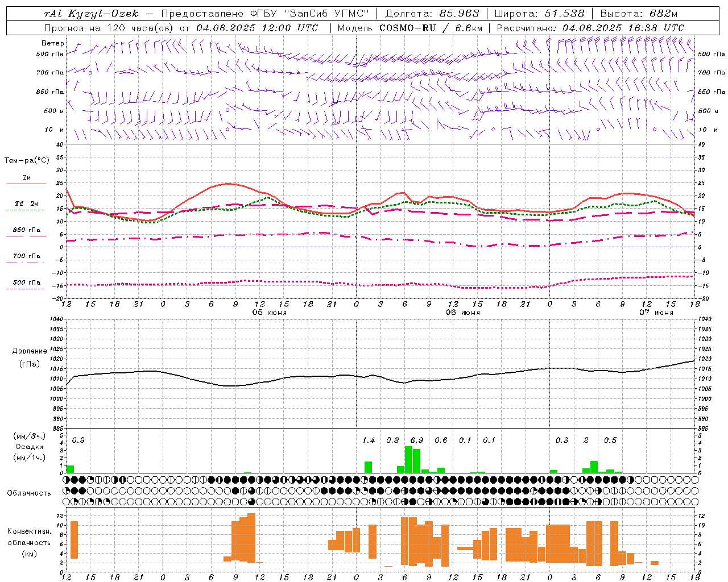Click the 'Давление' pressure panel label
Image resolution: width=728 pixels, height=582 pixels.
(x=30, y=351)
